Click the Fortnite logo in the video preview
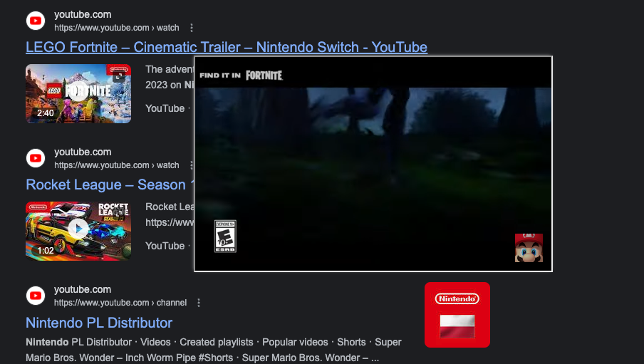This screenshot has width=644, height=364. [x=264, y=76]
